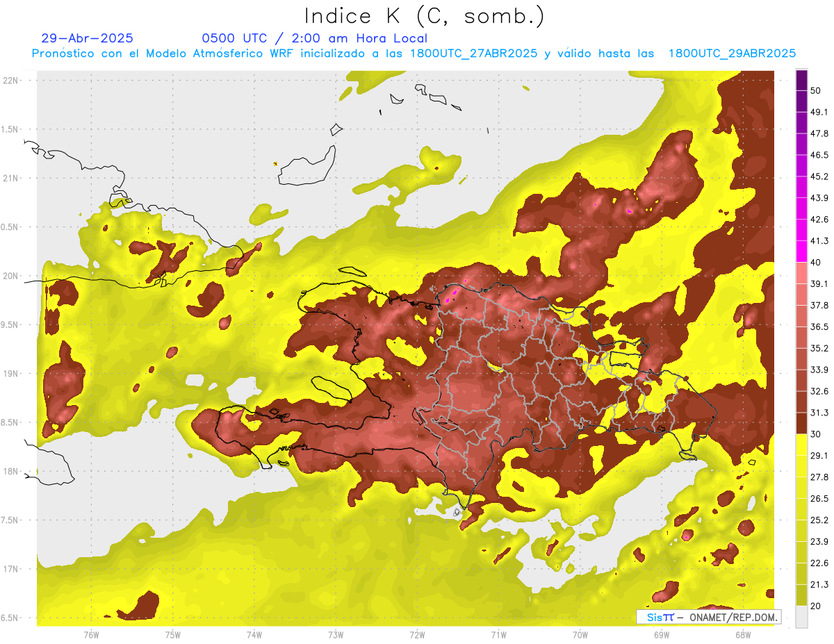
Task: Click the magenta swatch between 40 and 41.3
Action: [x=801, y=251]
